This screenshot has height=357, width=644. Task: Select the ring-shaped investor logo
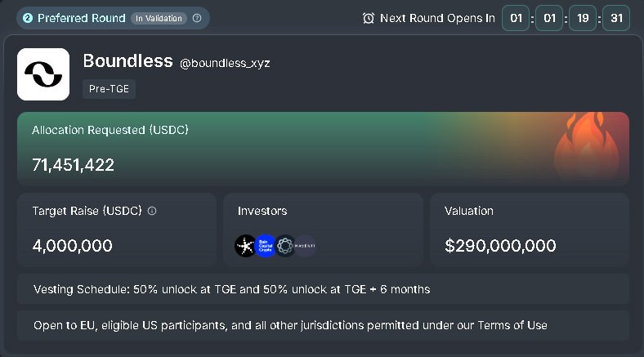pyautogui.click(x=284, y=246)
